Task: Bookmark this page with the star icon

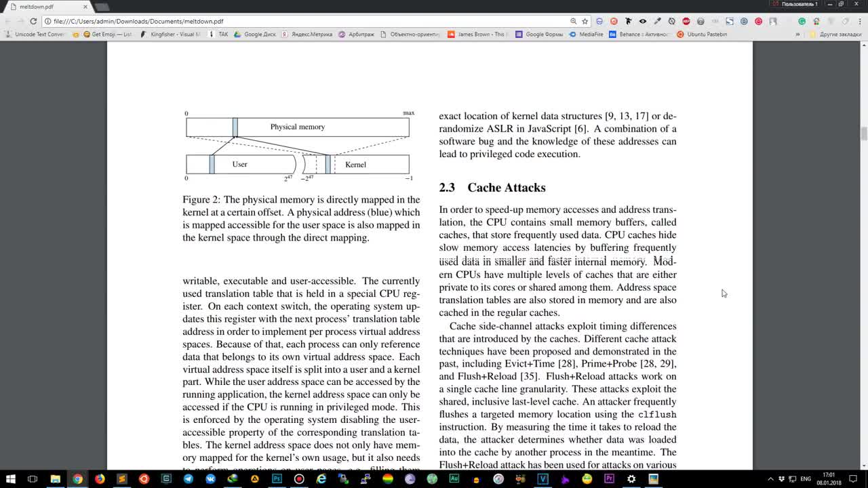Action: pyautogui.click(x=585, y=21)
